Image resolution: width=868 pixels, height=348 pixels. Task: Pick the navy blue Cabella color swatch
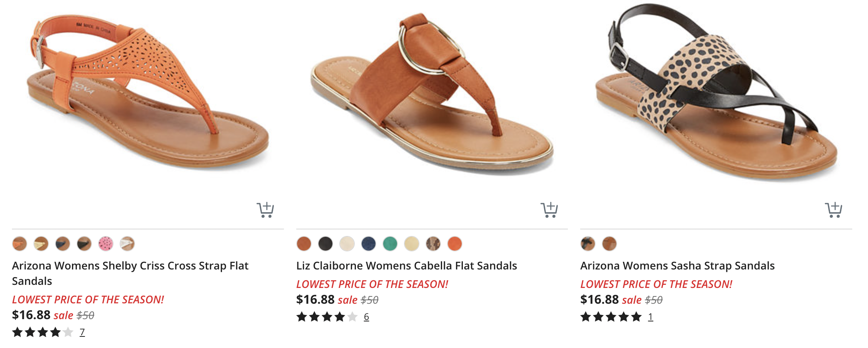[x=369, y=244]
